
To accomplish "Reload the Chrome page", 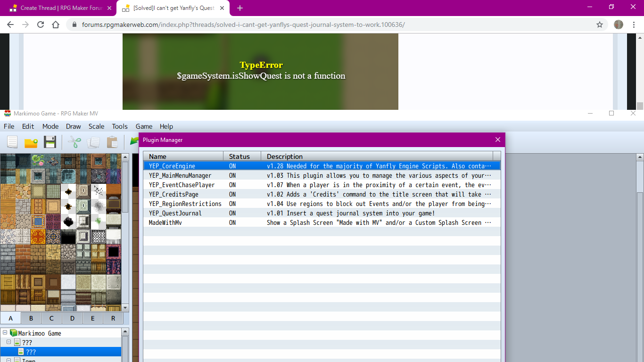I will point(41,25).
